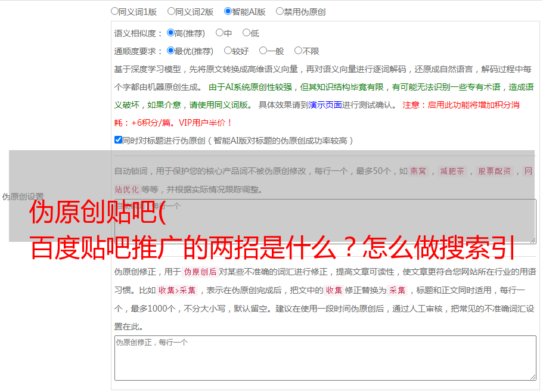Viewport: 543px width, 392px height.
Task: Click the green text 由于AI系统原创性较强
Action: click(250, 87)
